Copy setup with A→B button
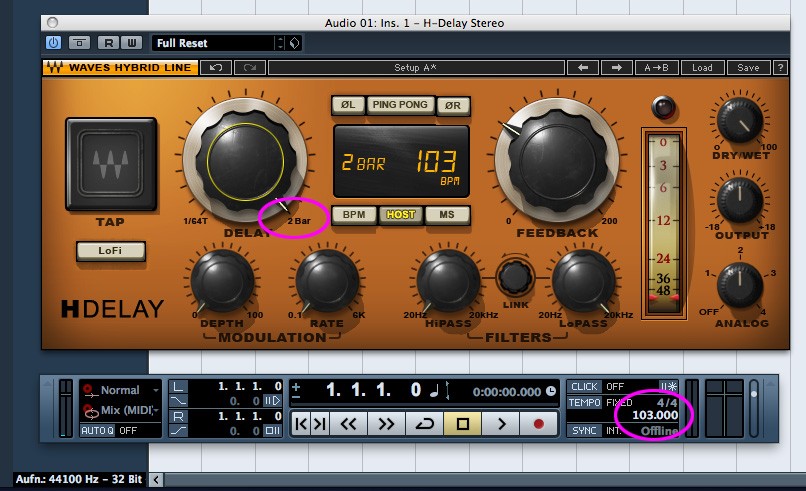 point(656,68)
